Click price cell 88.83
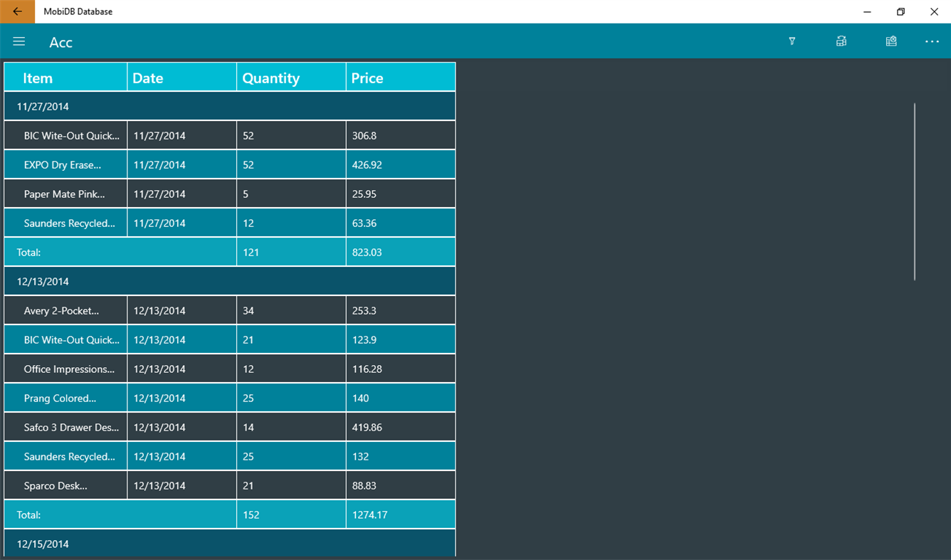 [x=401, y=486]
